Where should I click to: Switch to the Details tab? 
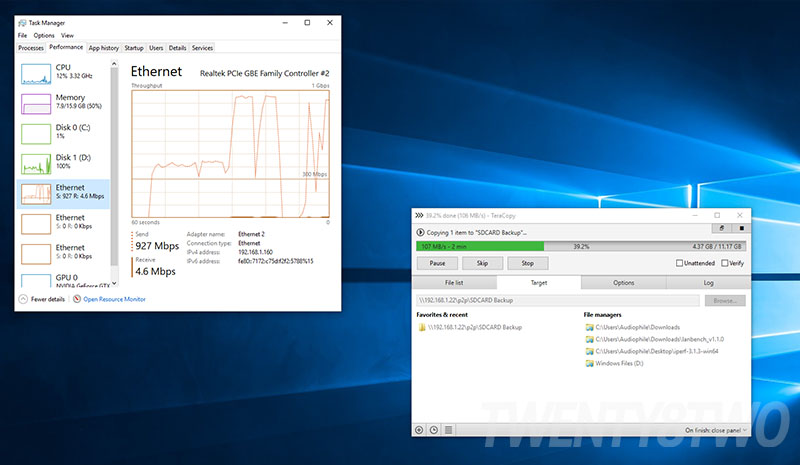(x=178, y=48)
